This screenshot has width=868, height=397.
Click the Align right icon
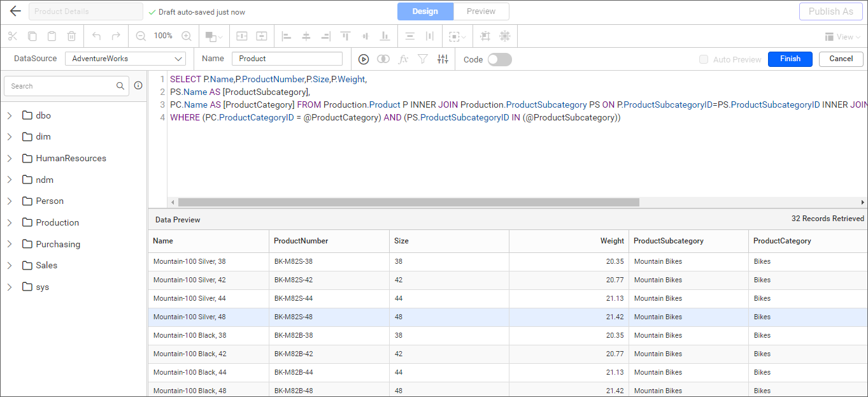coord(326,36)
